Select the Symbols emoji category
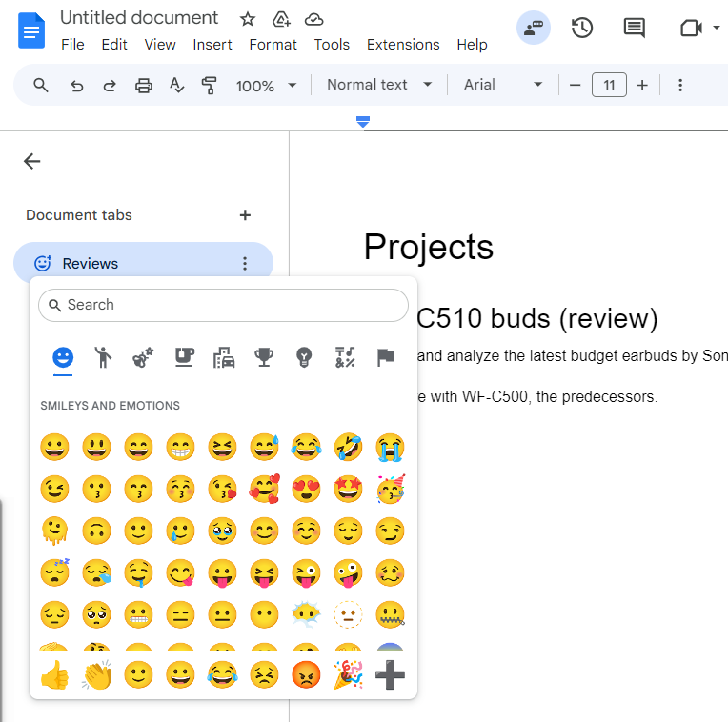 tap(345, 357)
